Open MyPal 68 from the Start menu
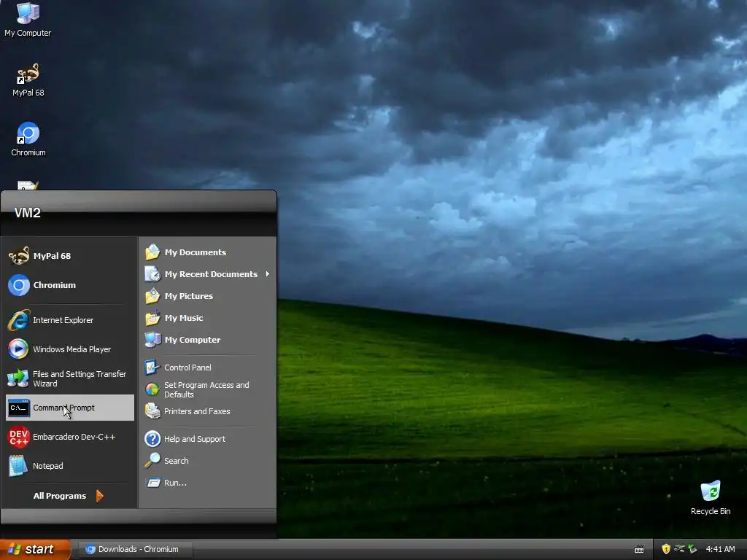Screen dimensions: 747x560 [x=69, y=256]
